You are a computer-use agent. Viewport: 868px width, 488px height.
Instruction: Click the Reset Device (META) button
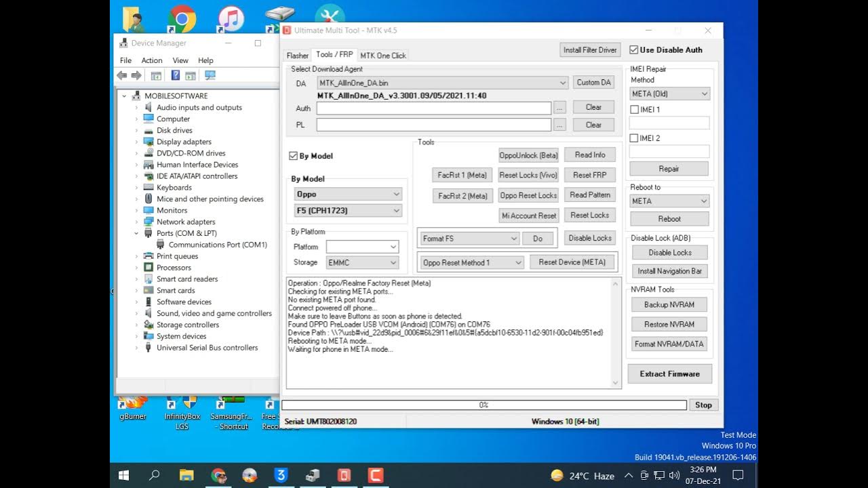pos(572,262)
